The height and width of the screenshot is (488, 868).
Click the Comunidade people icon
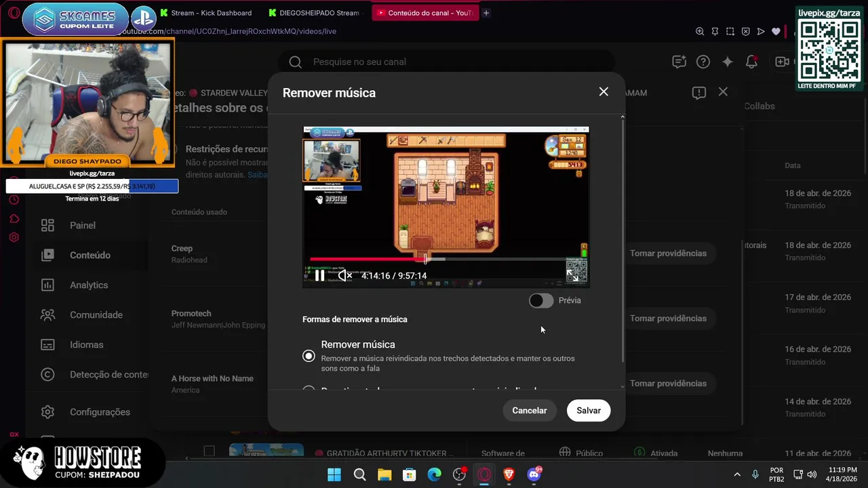pos(47,314)
